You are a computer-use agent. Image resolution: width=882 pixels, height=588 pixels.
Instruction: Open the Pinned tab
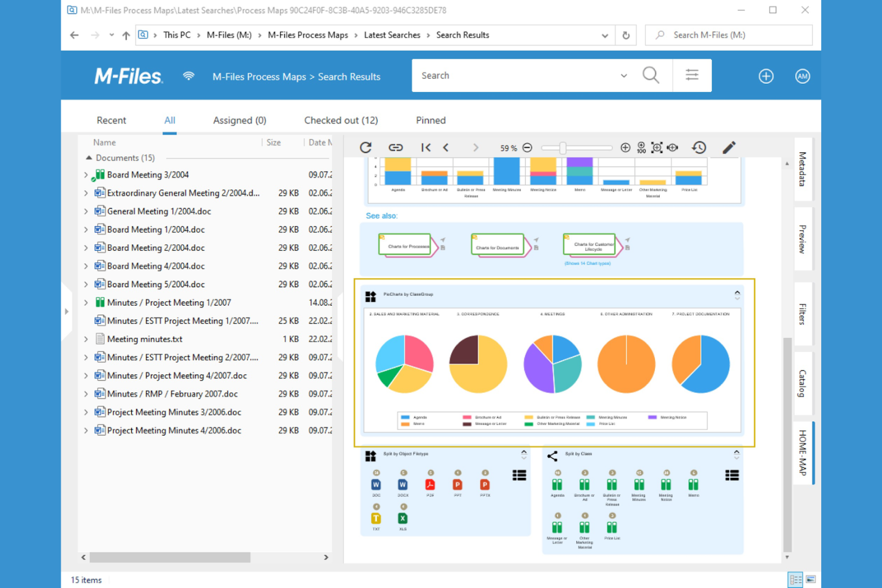click(x=431, y=120)
